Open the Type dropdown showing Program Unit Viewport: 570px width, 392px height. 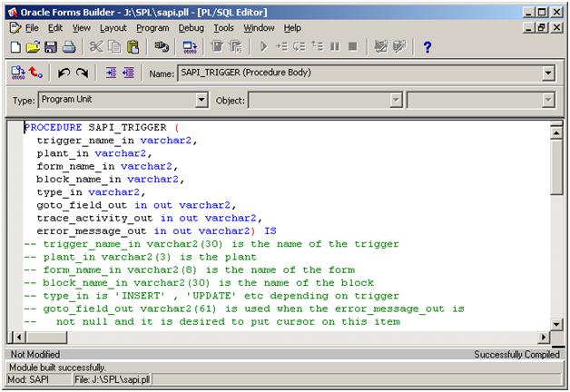[201, 100]
